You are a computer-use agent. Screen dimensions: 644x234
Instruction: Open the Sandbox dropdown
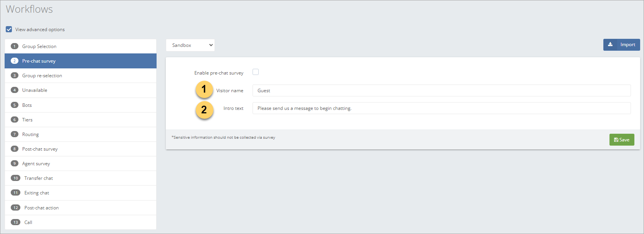point(190,45)
